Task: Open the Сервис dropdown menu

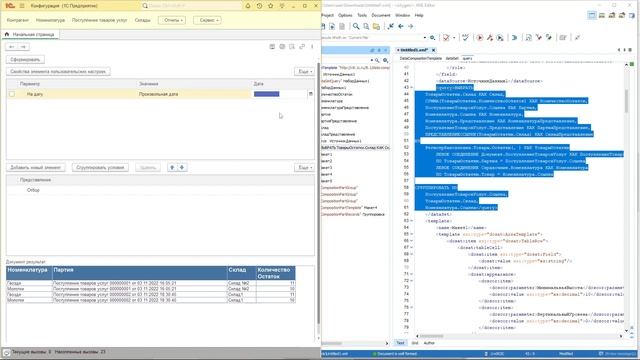Action: (x=207, y=20)
